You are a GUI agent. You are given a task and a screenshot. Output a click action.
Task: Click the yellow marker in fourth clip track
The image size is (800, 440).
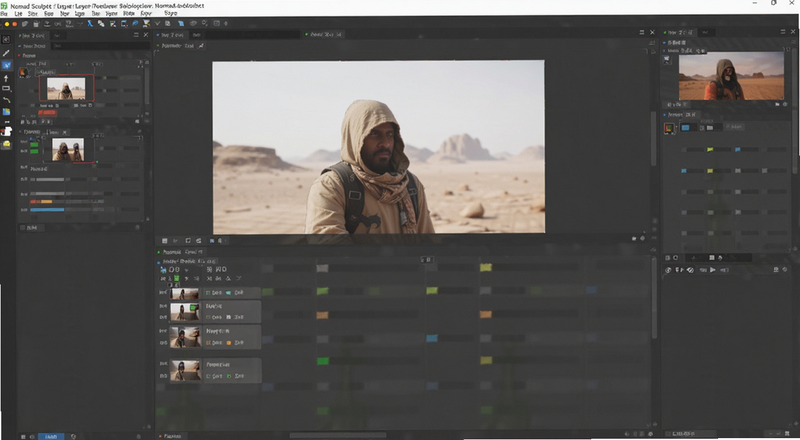[x=486, y=360]
